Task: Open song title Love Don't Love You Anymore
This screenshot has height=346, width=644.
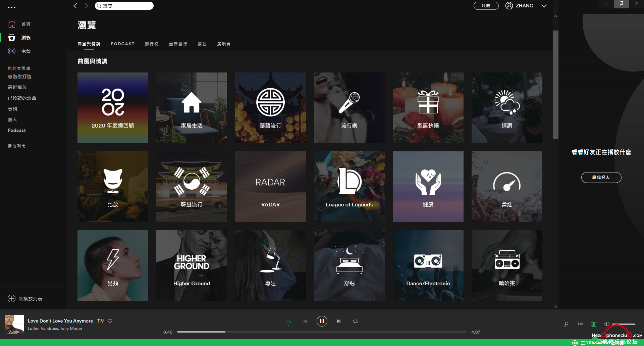Action: pos(66,321)
